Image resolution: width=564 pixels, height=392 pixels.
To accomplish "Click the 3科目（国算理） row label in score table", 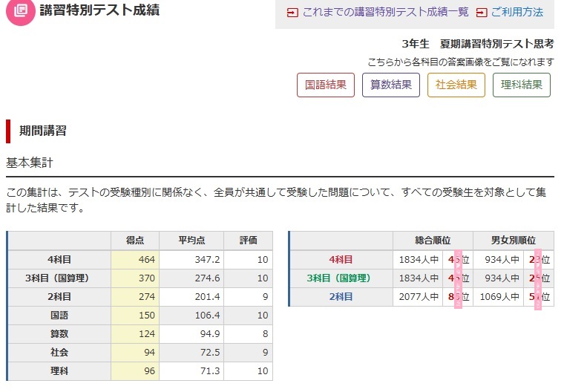I will tap(59, 278).
